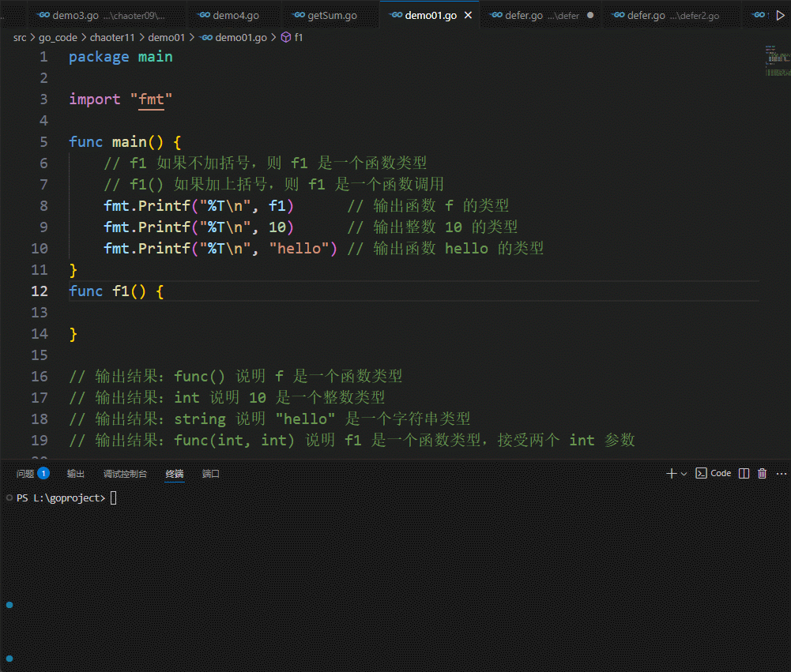Click the "string" word in the line 18 comment
This screenshot has width=791, height=672.
coord(200,419)
